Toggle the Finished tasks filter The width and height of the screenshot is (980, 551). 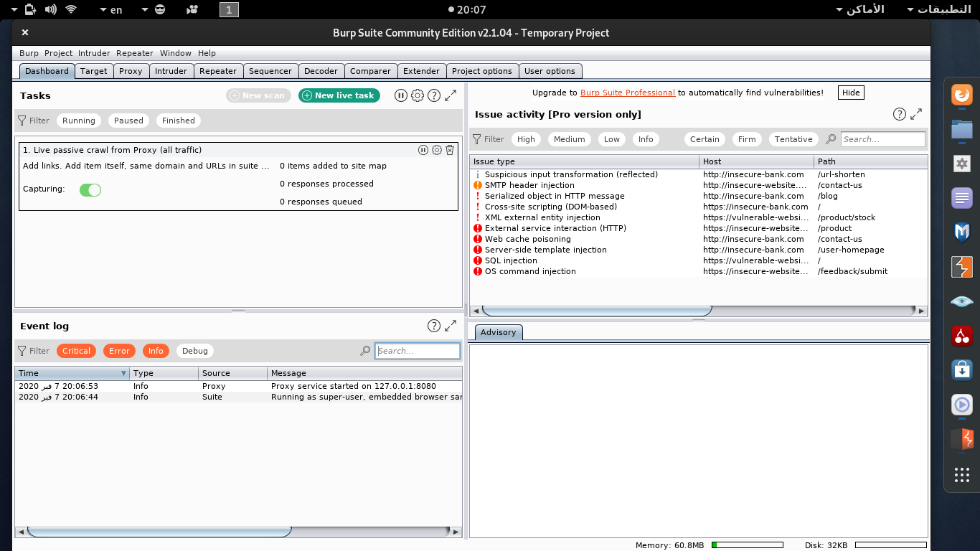(179, 121)
